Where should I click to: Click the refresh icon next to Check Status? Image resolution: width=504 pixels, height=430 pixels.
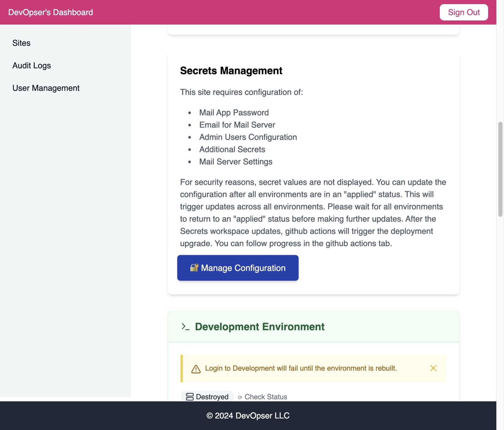click(x=240, y=397)
